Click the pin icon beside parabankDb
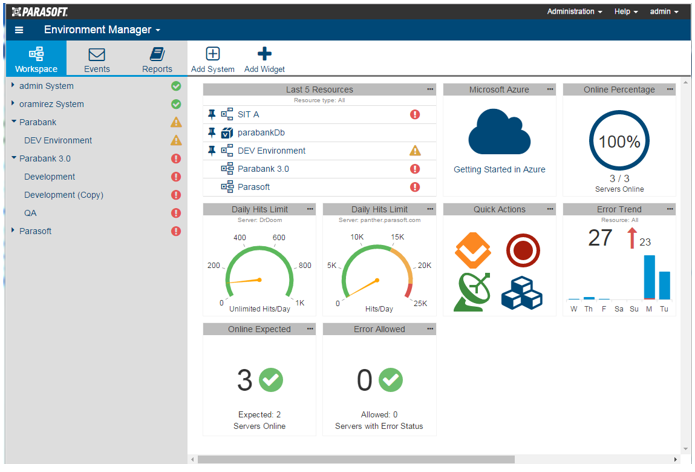695x472 pixels. (212, 133)
